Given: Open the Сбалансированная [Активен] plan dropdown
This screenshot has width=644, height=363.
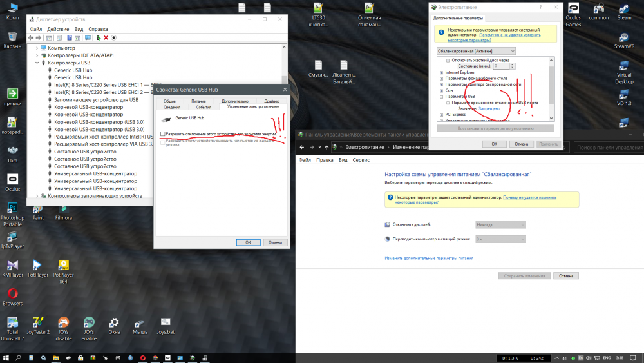Looking at the screenshot, I should 476,51.
